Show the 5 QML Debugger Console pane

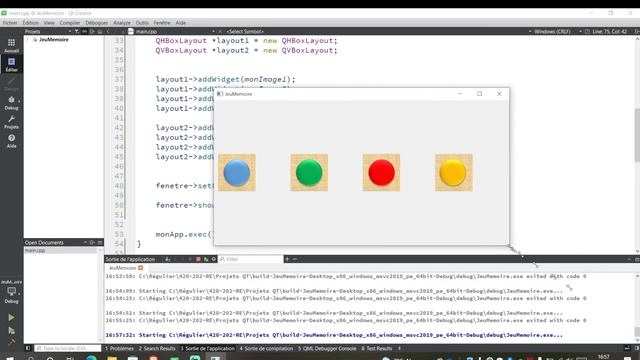point(327,348)
